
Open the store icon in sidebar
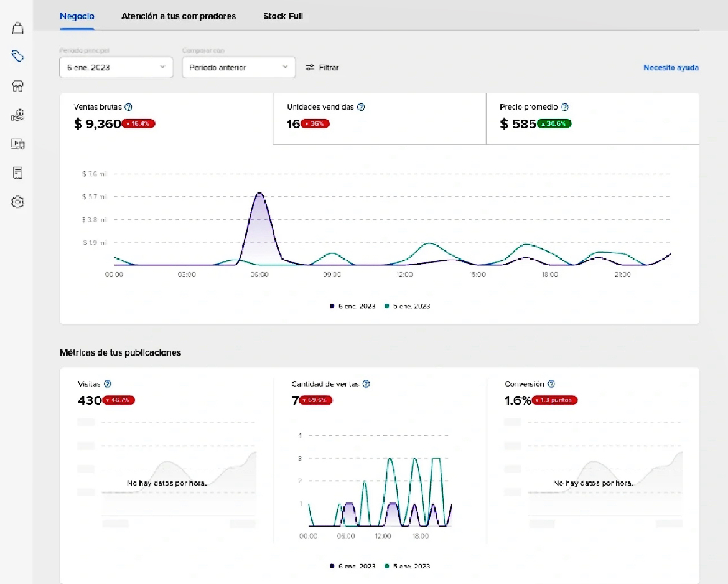tap(17, 86)
